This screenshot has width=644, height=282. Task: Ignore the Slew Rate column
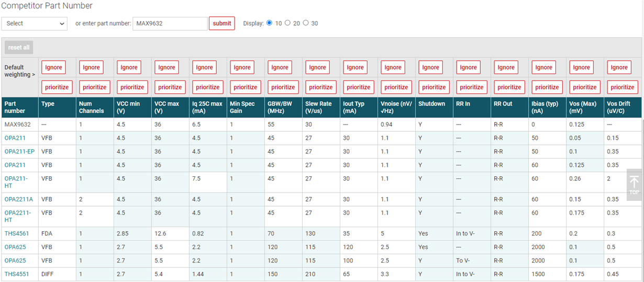317,67
